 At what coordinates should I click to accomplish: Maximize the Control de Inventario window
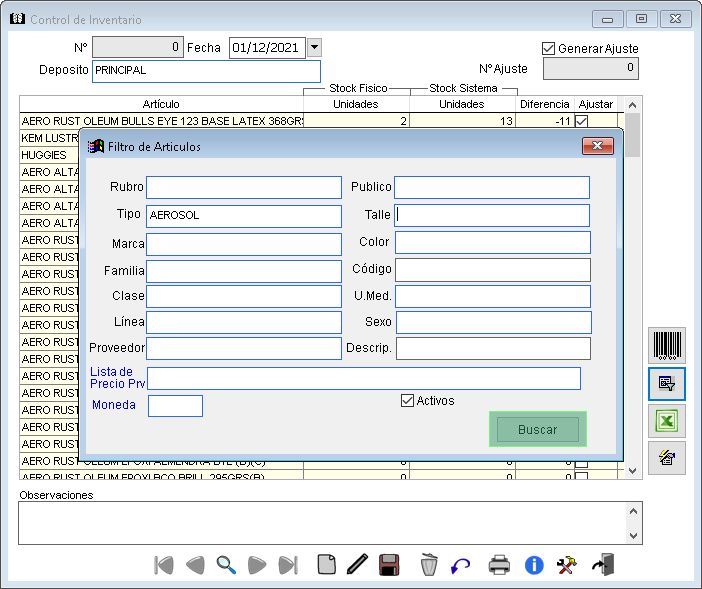point(642,19)
